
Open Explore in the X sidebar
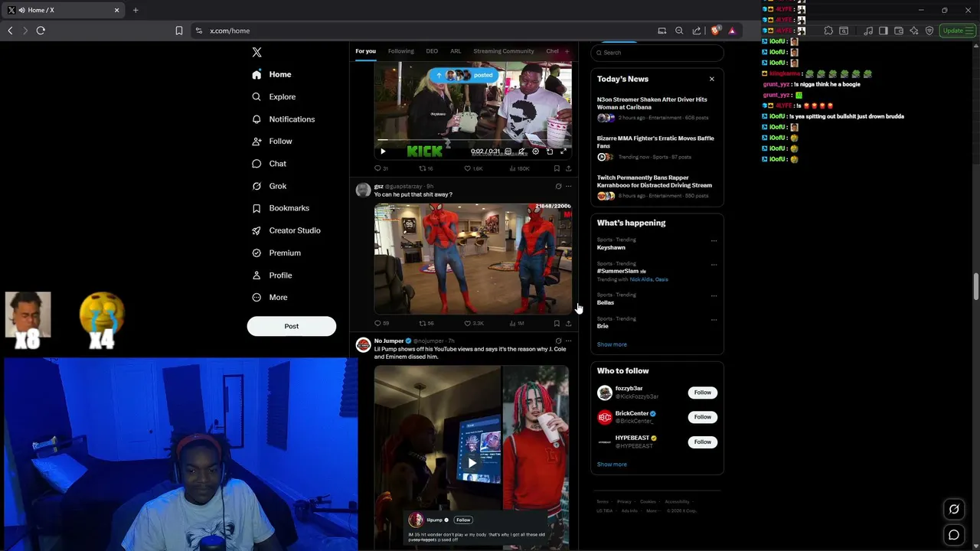click(x=273, y=96)
